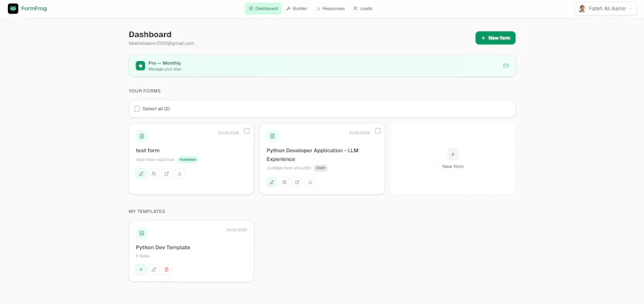Viewport: 644px width, 304px height.
Task: Click document icon on Python Developer Application card
Action: click(272, 136)
